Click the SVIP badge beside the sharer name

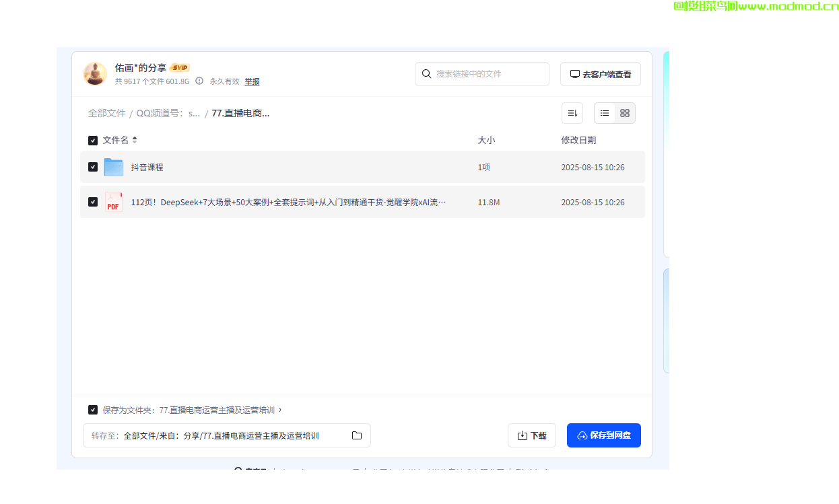[x=179, y=67]
